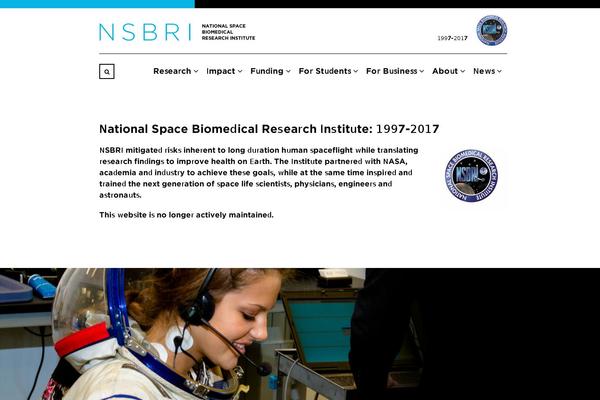
Task: Click the large NSBRI seal beside paragraph
Action: point(471,176)
